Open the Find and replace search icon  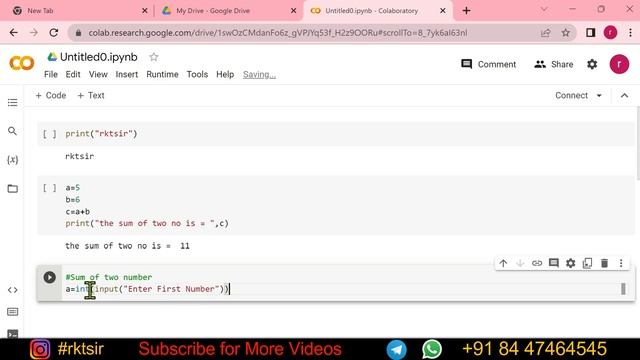tap(13, 131)
